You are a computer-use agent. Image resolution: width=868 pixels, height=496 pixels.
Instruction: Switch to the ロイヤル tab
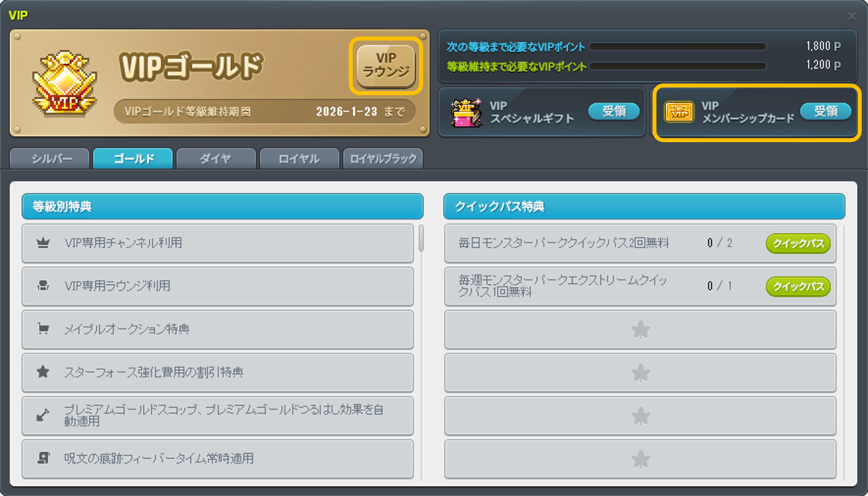(x=299, y=158)
